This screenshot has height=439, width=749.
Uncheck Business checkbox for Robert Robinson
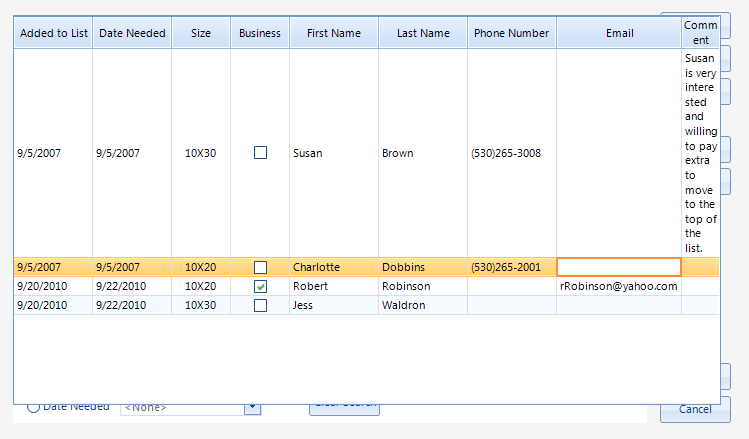260,286
